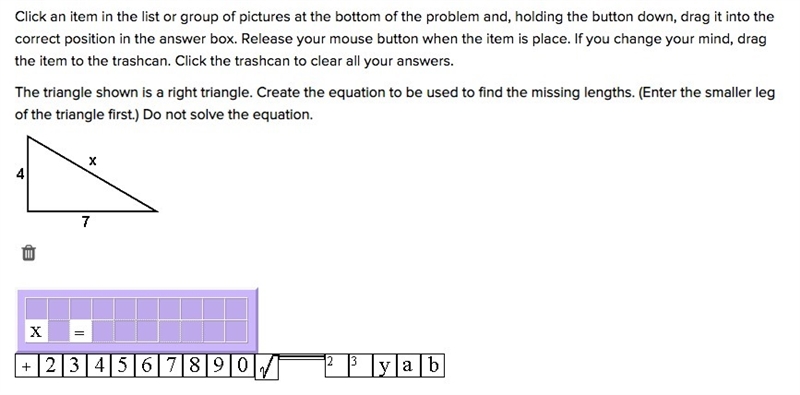800x395 pixels.
Task: Pick the exponent 3 superscript tile
Action: [x=360, y=366]
